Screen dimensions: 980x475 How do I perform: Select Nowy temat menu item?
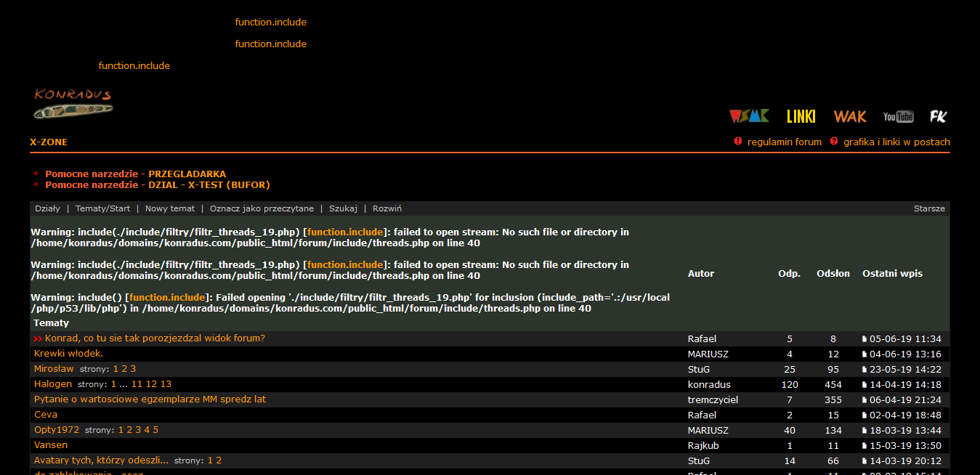pyautogui.click(x=170, y=208)
